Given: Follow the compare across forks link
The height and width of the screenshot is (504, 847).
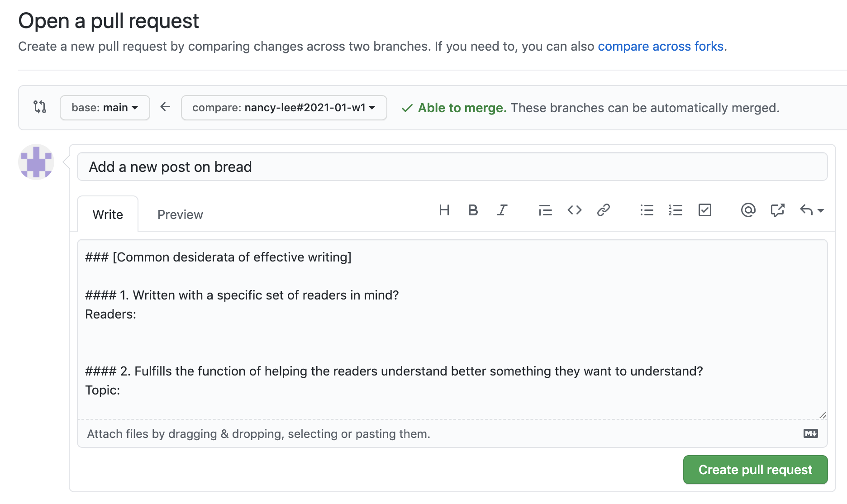Looking at the screenshot, I should click(x=661, y=46).
